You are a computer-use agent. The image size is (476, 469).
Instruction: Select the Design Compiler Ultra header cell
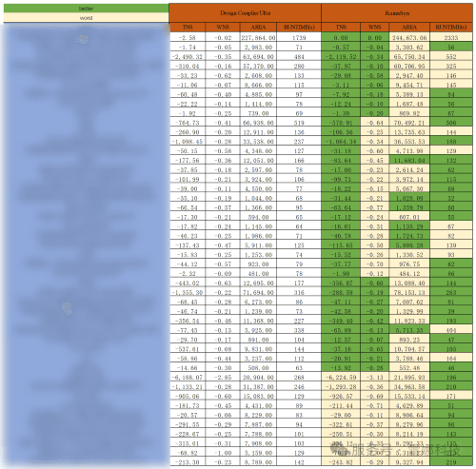coord(245,13)
